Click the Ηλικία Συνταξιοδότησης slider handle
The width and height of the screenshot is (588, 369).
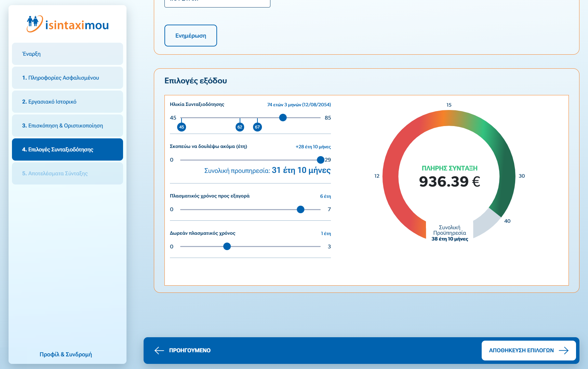tap(283, 118)
